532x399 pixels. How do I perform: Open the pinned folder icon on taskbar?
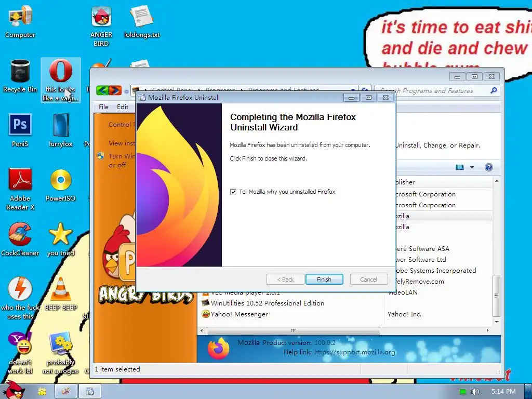tap(42, 392)
